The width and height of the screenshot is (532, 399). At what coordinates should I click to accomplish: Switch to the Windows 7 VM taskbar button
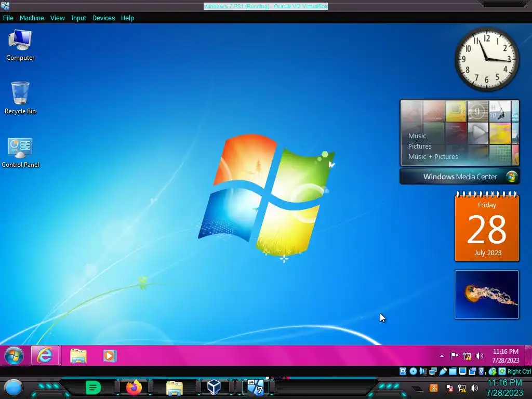coord(255,387)
